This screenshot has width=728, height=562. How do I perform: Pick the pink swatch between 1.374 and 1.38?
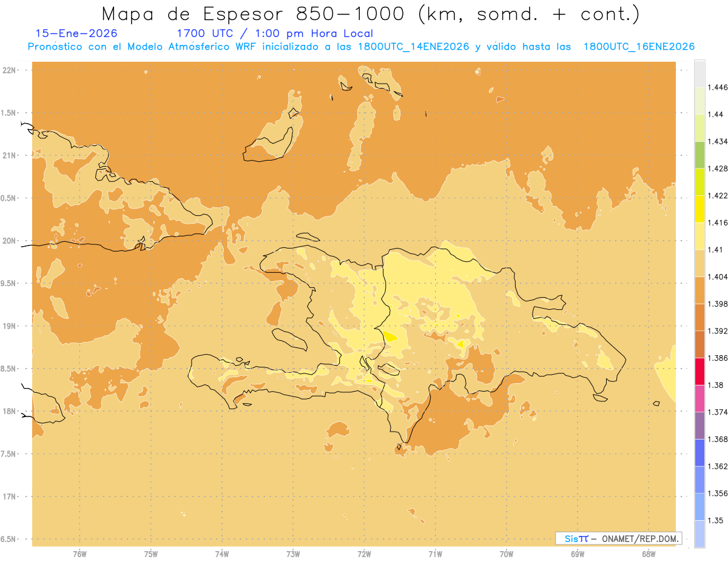699,398
